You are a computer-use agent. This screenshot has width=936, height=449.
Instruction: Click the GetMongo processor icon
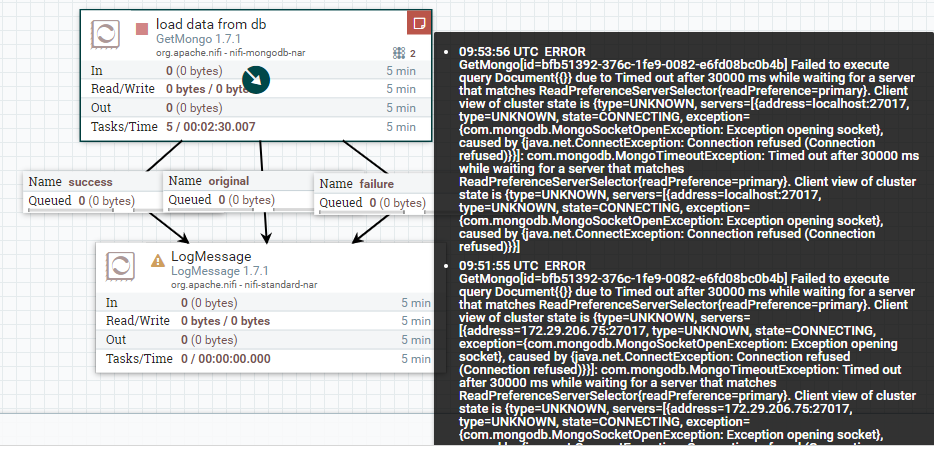click(105, 35)
